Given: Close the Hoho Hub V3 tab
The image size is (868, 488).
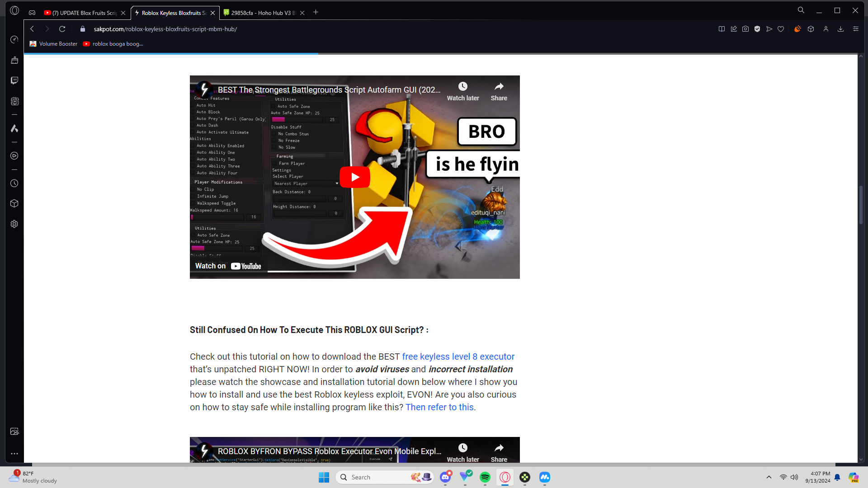Looking at the screenshot, I should coord(302,13).
